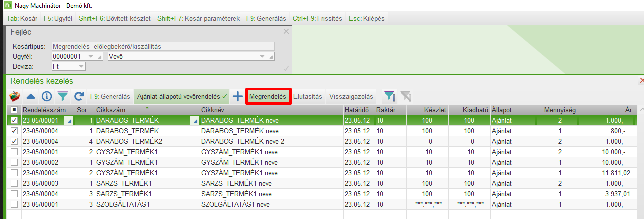Click the Elutasítás button
The height and width of the screenshot is (219, 644).
[308, 96]
